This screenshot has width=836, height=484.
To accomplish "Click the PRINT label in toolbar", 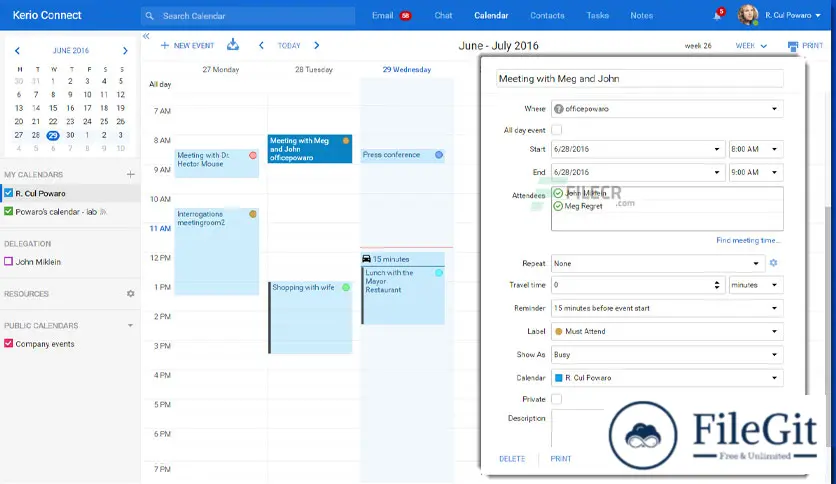I will tap(813, 46).
